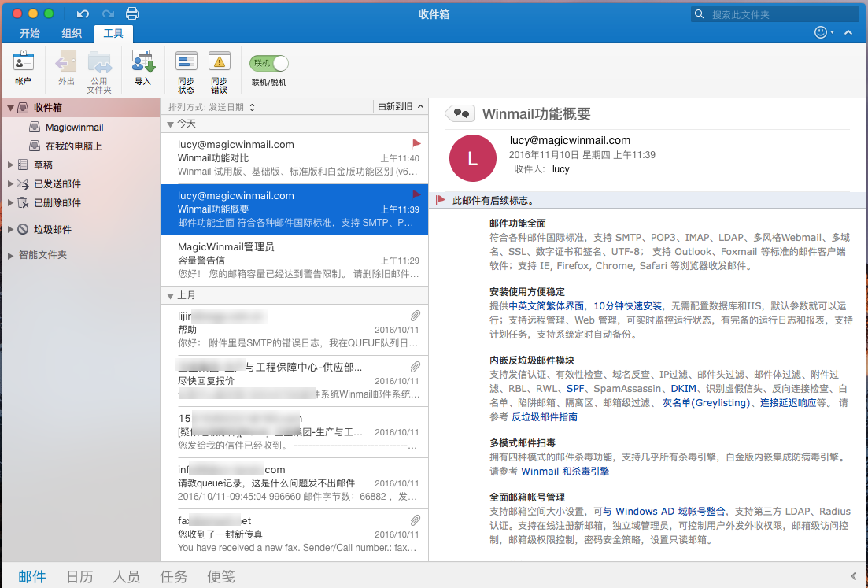
Task: Open 同步状态 sync status icon
Action: pyautogui.click(x=186, y=61)
